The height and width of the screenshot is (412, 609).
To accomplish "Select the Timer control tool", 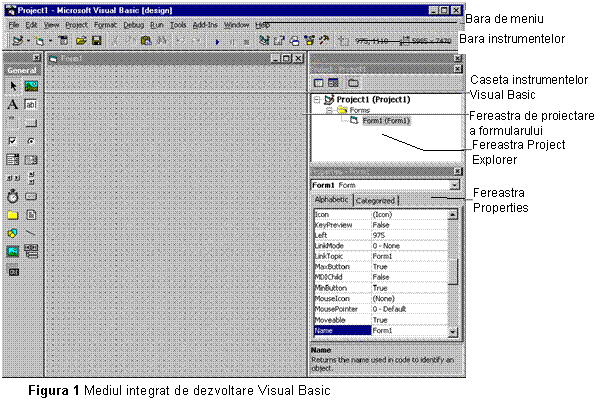I will pyautogui.click(x=13, y=196).
